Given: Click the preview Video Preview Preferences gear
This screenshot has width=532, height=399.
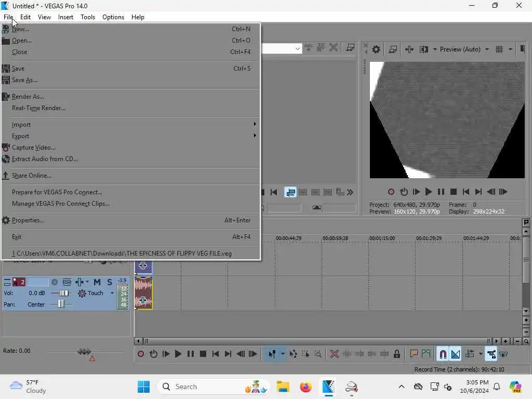Looking at the screenshot, I should tap(376, 49).
